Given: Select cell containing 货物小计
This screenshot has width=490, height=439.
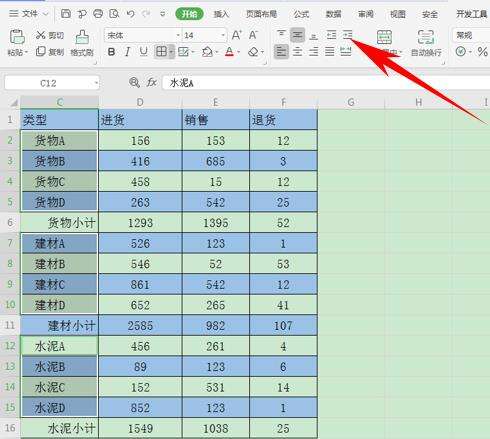Looking at the screenshot, I should tap(59, 222).
